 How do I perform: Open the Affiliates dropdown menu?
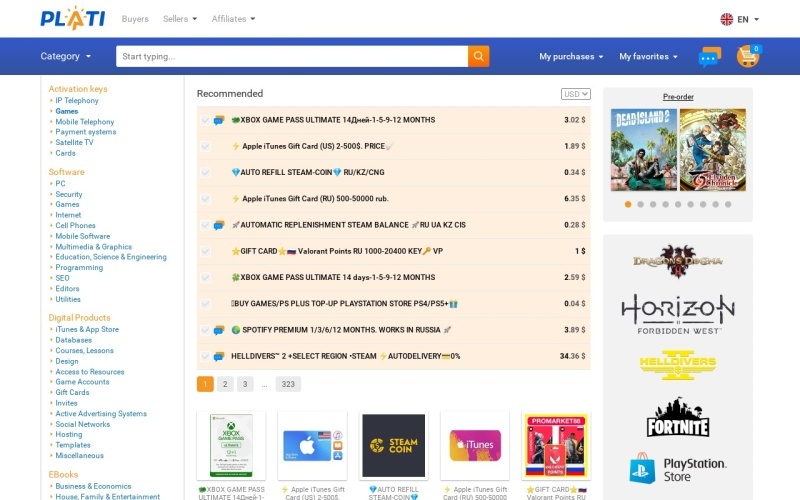[x=233, y=19]
